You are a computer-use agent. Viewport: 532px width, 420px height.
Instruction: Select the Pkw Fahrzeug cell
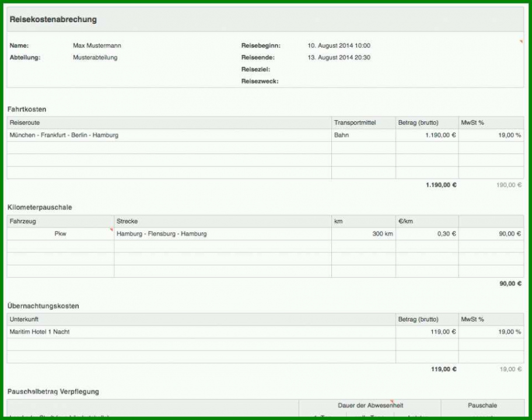[61, 234]
